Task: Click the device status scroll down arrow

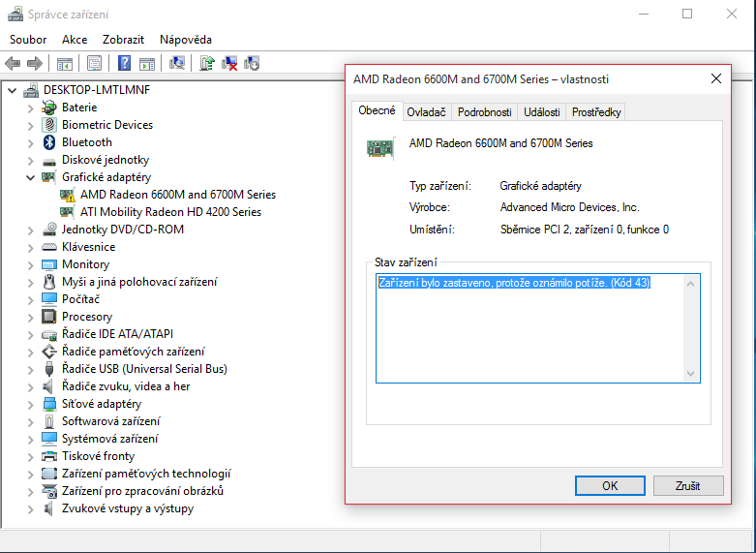Action: pyautogui.click(x=690, y=373)
